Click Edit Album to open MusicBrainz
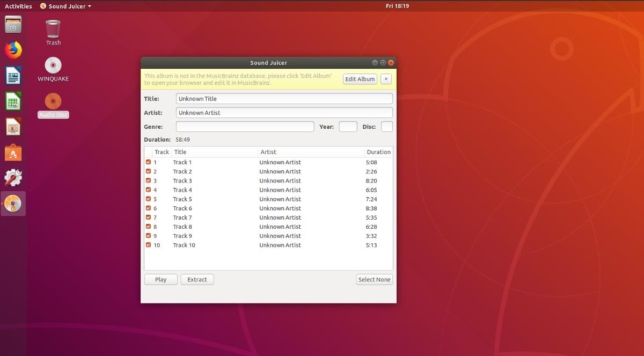 tap(360, 79)
